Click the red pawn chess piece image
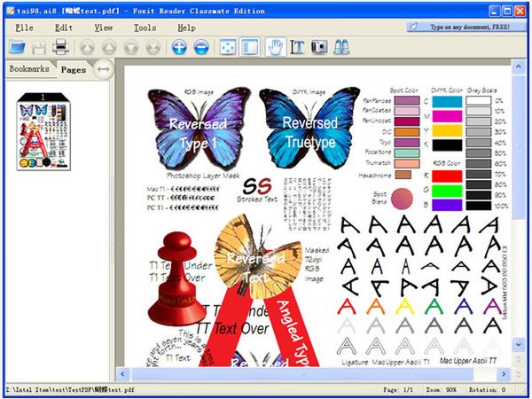 tap(177, 278)
